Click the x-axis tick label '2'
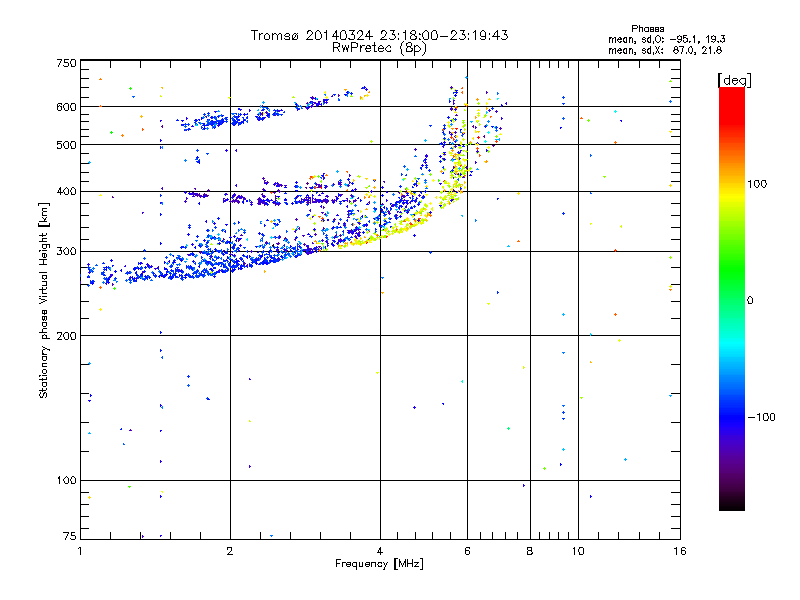The image size is (800, 600). (230, 551)
